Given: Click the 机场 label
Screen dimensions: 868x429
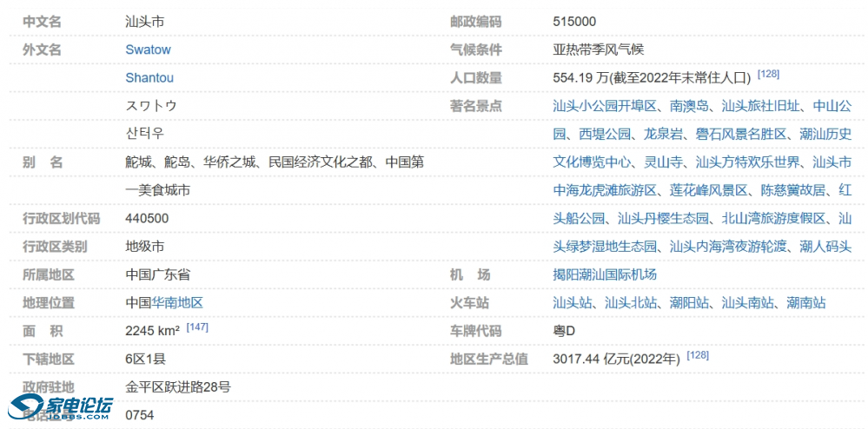Looking at the screenshot, I should (470, 274).
